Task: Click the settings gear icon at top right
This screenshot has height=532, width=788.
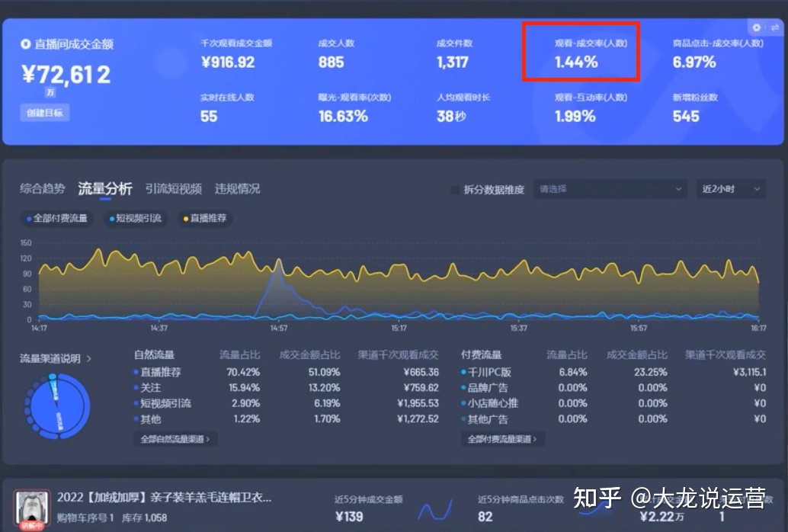Action: pyautogui.click(x=757, y=27)
